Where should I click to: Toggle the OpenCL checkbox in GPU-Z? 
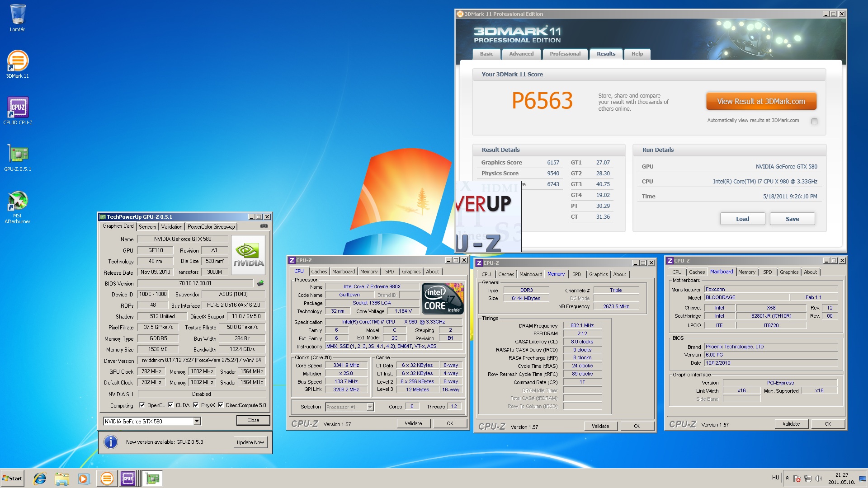click(x=142, y=405)
